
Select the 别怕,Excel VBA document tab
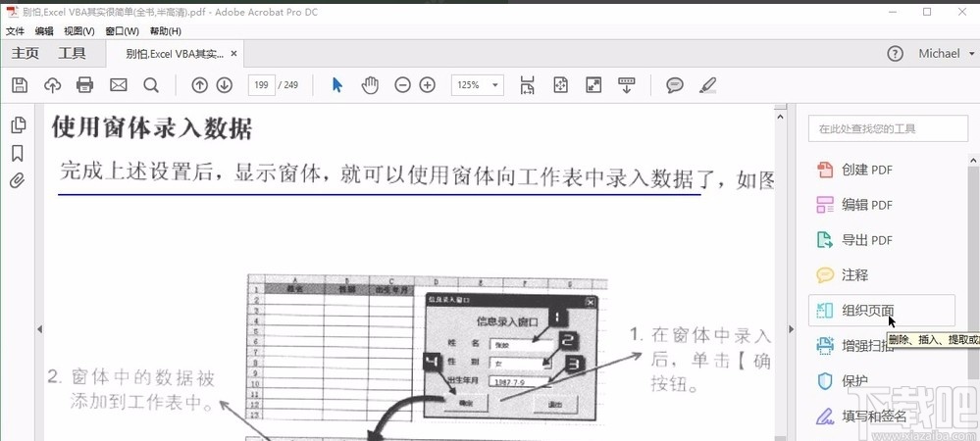pyautogui.click(x=175, y=54)
